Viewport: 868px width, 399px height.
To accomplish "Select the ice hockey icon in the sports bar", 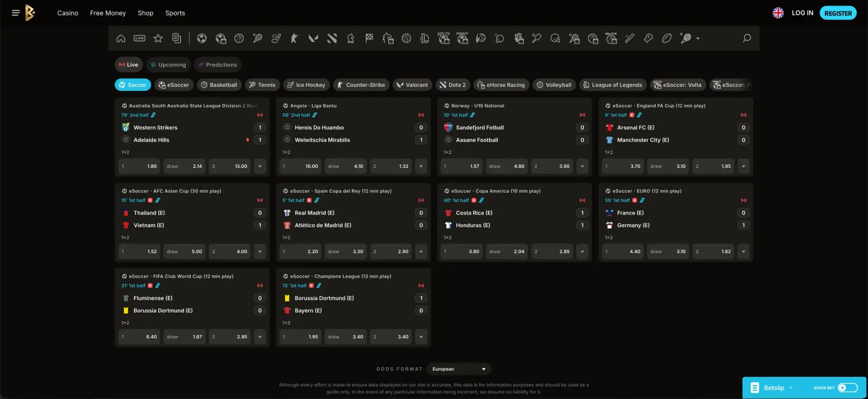I will click(276, 38).
